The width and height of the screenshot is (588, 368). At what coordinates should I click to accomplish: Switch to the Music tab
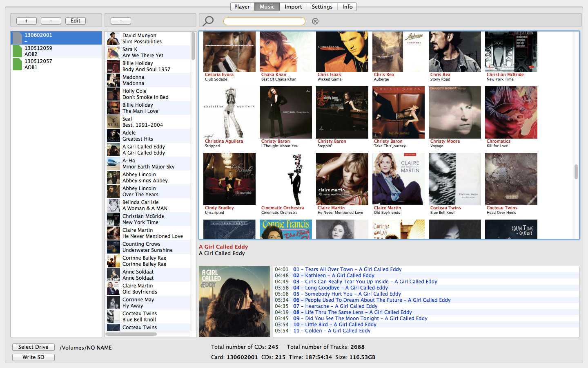point(267,7)
